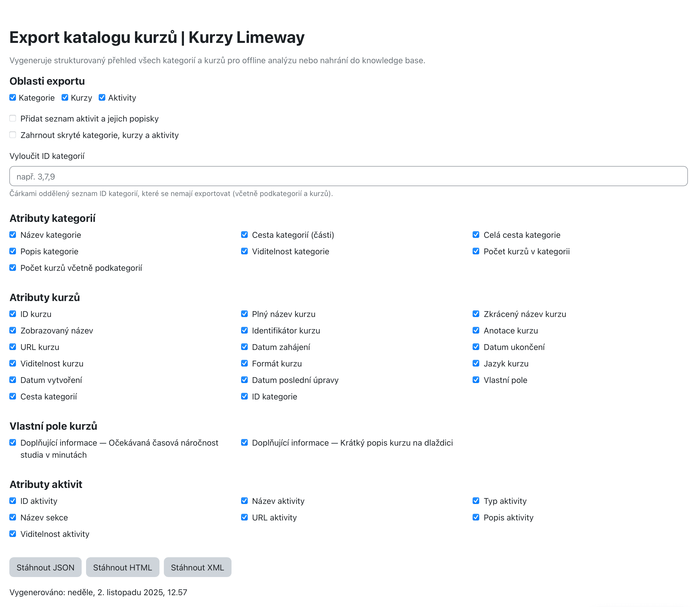Viewport: 700px width, 607px height.
Task: Uncheck Viditelnost aktivity attribute
Action: click(13, 534)
